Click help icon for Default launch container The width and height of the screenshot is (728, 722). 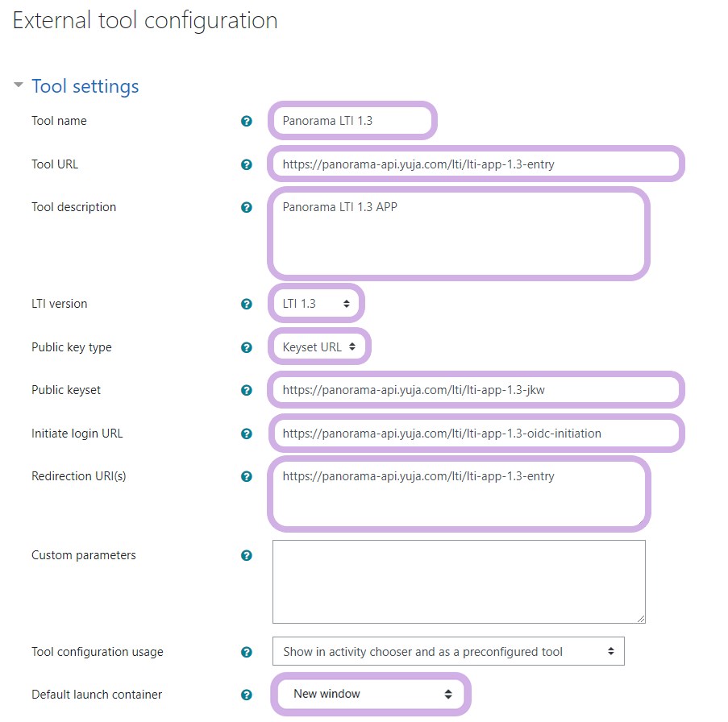[x=247, y=695]
